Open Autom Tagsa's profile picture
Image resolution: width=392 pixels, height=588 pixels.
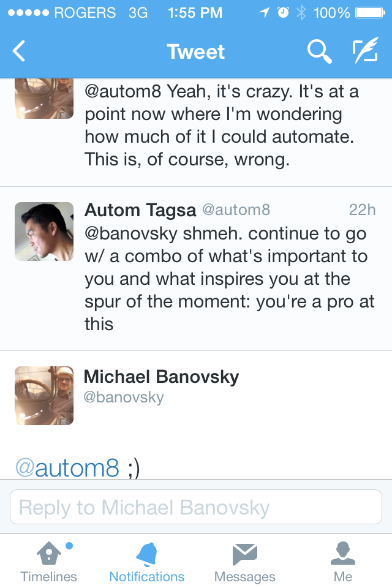(x=44, y=232)
